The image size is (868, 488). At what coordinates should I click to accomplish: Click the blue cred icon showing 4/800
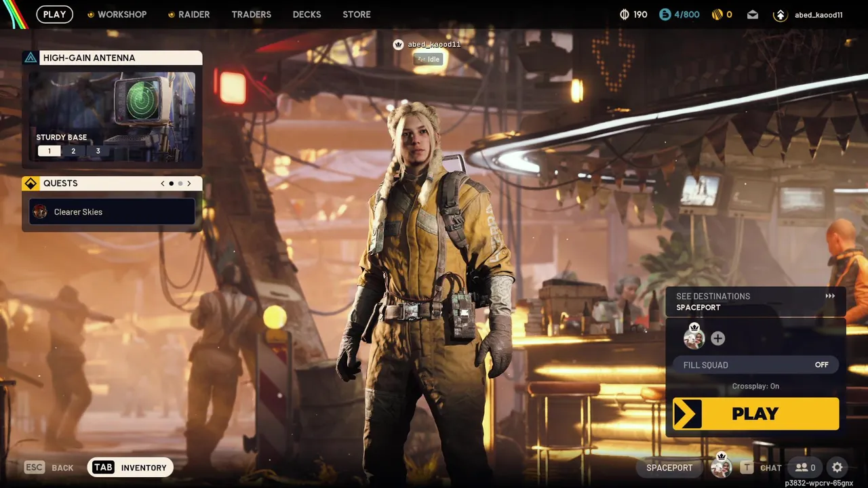click(665, 14)
